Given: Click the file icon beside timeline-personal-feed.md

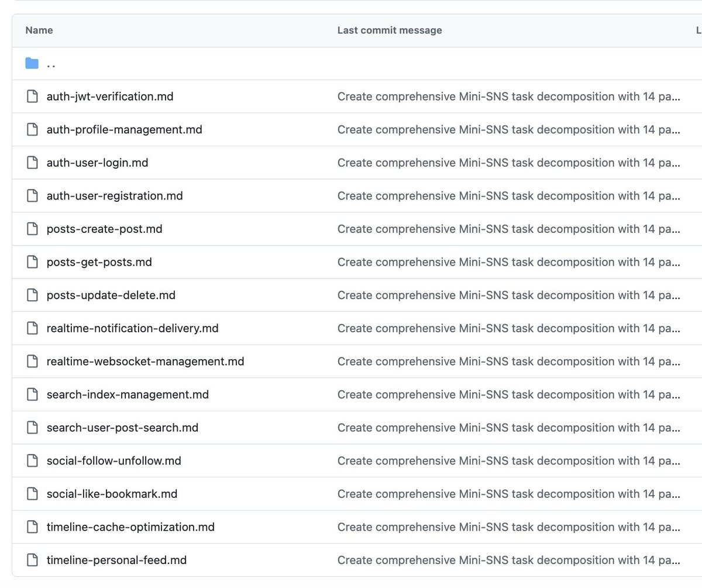Looking at the screenshot, I should (x=32, y=560).
